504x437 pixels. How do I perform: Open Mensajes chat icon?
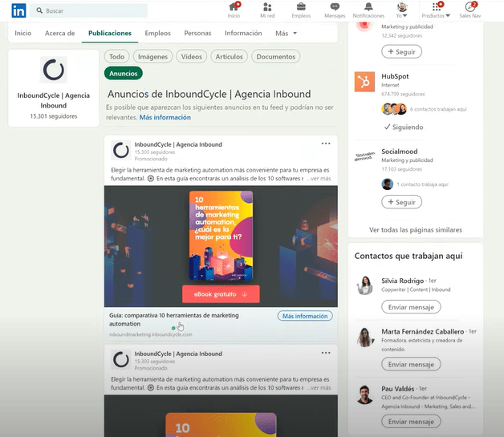pos(335,10)
